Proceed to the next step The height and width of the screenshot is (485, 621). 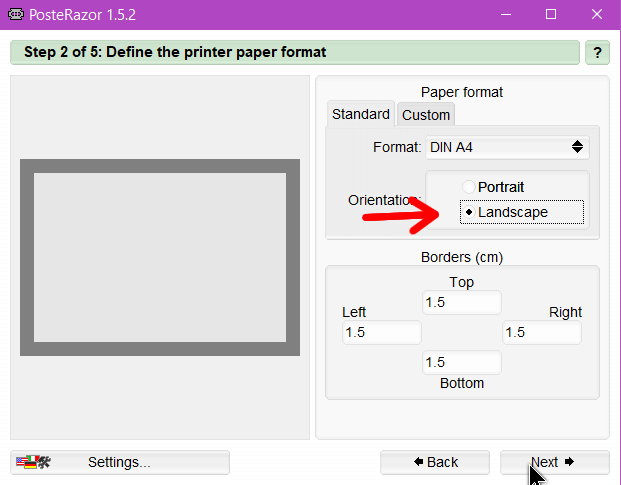(x=554, y=462)
